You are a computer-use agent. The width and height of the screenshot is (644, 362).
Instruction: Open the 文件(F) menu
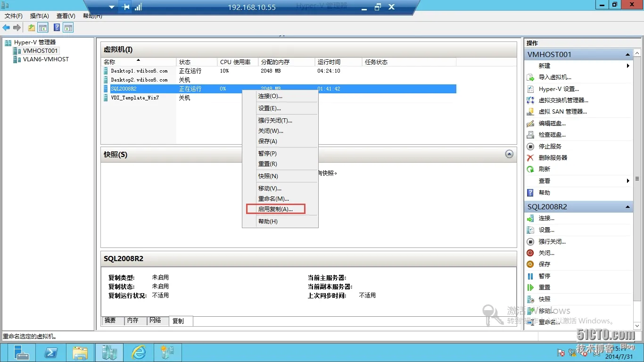(x=14, y=16)
